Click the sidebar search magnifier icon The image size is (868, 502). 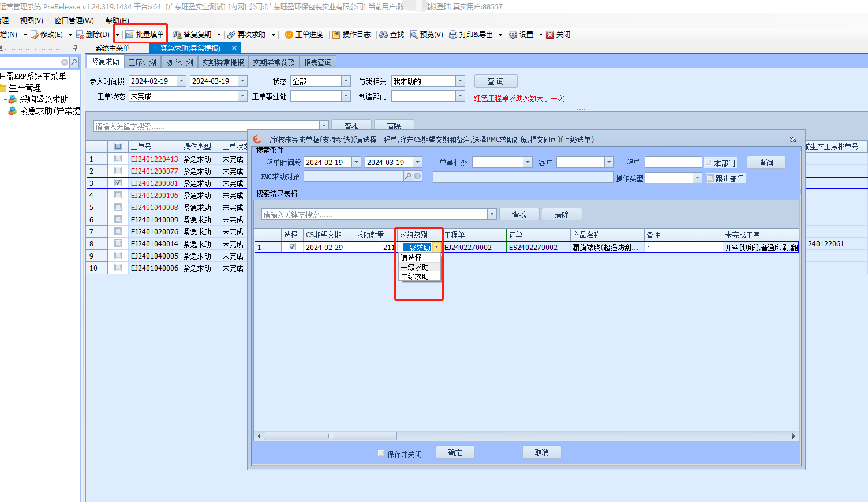point(74,62)
